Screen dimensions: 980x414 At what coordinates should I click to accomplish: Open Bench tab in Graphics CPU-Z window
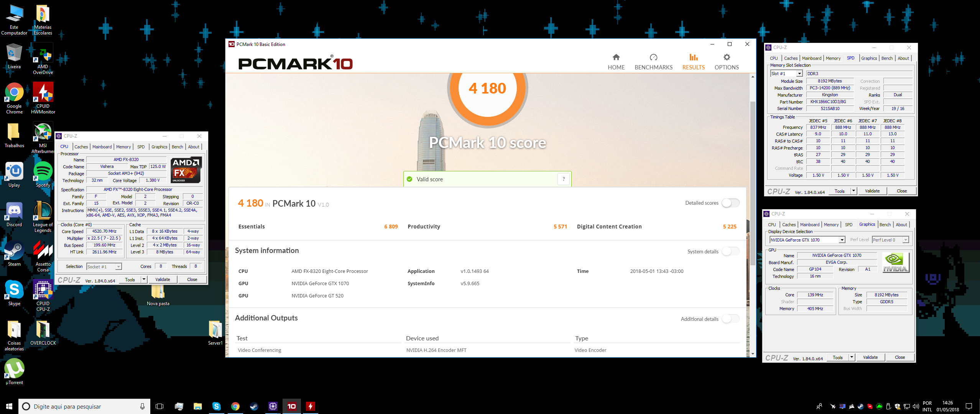click(x=885, y=225)
